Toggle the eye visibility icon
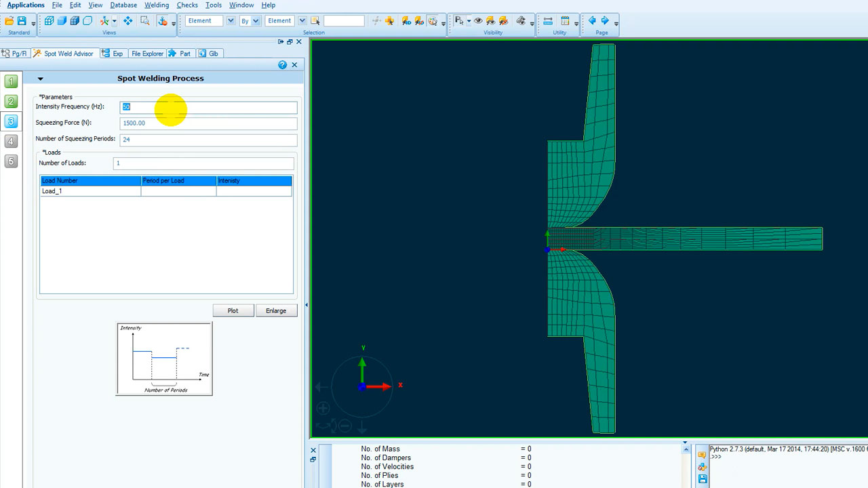The image size is (868, 488). click(x=478, y=21)
